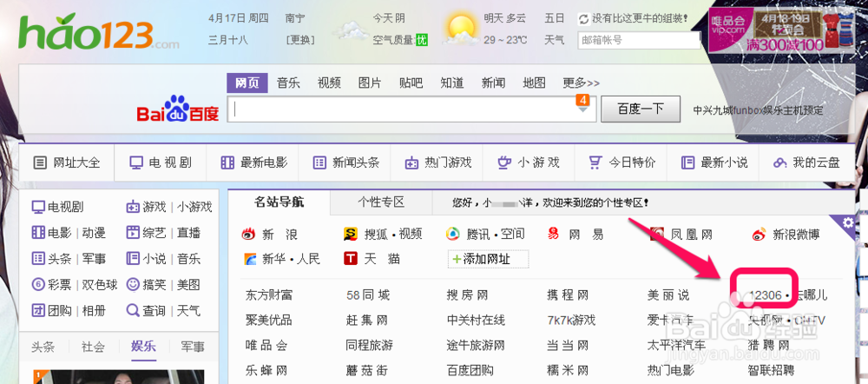Image resolution: width=868 pixels, height=384 pixels.
Task: Click the Sina Weibo icon
Action: pos(759,235)
